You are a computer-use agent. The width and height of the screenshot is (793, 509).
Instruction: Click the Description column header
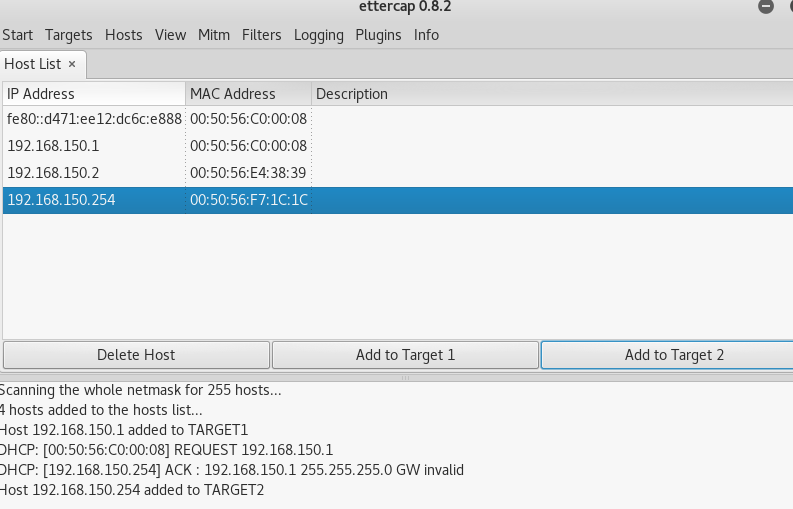550,94
